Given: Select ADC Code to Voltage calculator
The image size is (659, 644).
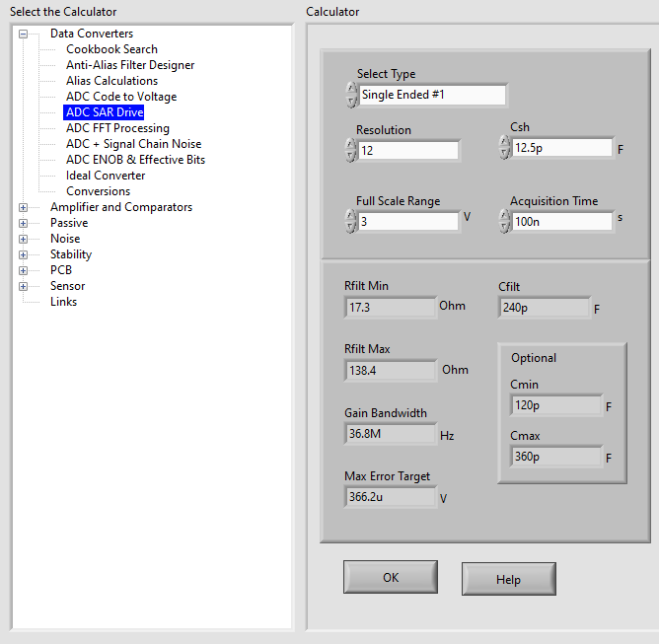Looking at the screenshot, I should click(x=121, y=97).
